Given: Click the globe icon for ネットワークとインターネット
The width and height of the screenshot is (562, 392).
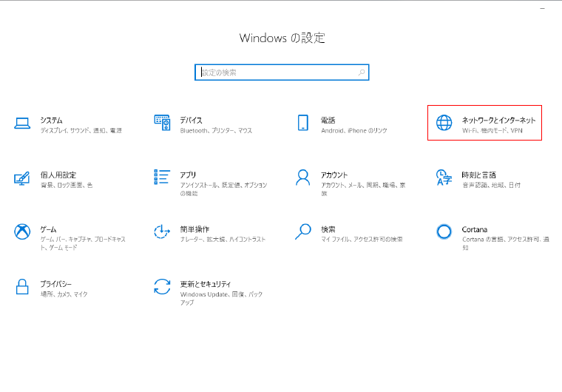Looking at the screenshot, I should (x=444, y=123).
